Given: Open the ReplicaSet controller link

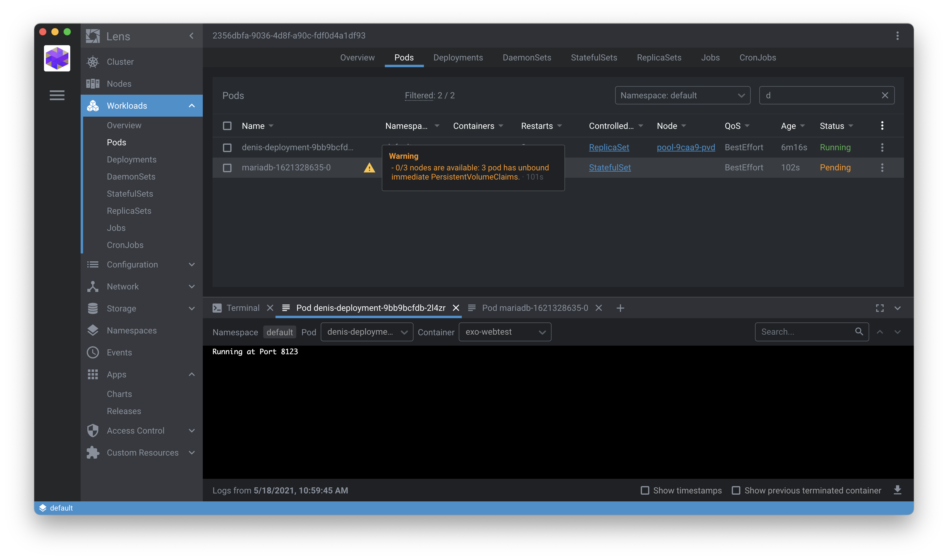Looking at the screenshot, I should coord(609,147).
